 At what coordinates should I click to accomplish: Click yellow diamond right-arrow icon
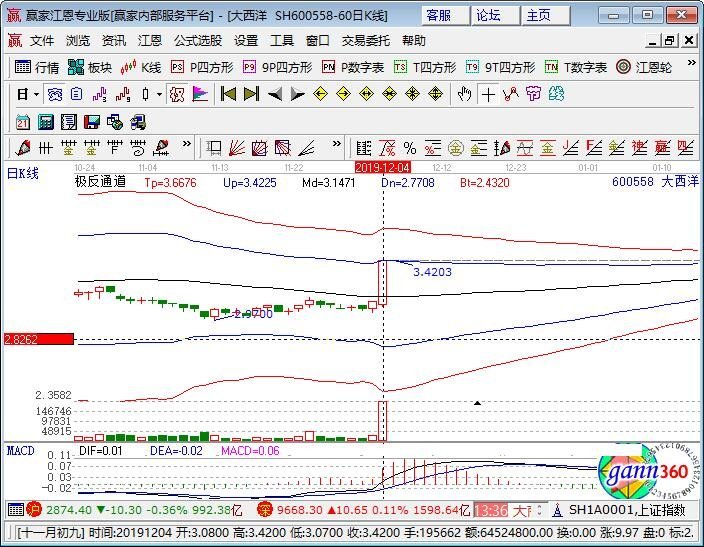[x=343, y=94]
